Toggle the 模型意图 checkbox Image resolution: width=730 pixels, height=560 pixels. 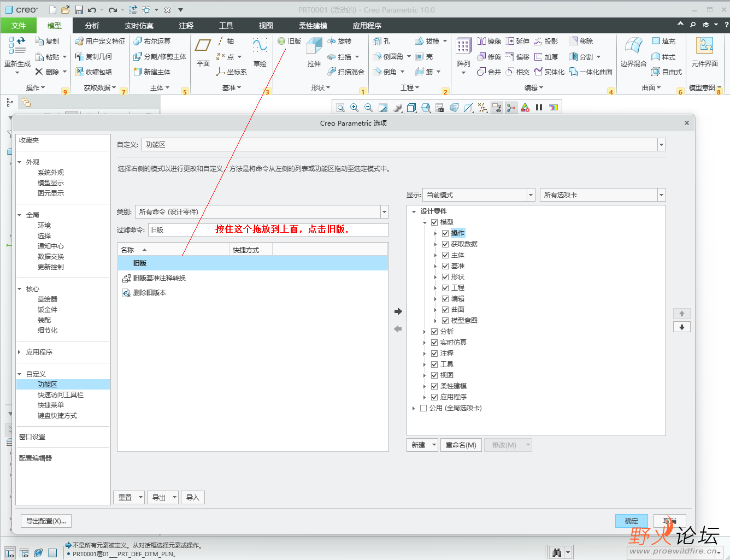[445, 321]
